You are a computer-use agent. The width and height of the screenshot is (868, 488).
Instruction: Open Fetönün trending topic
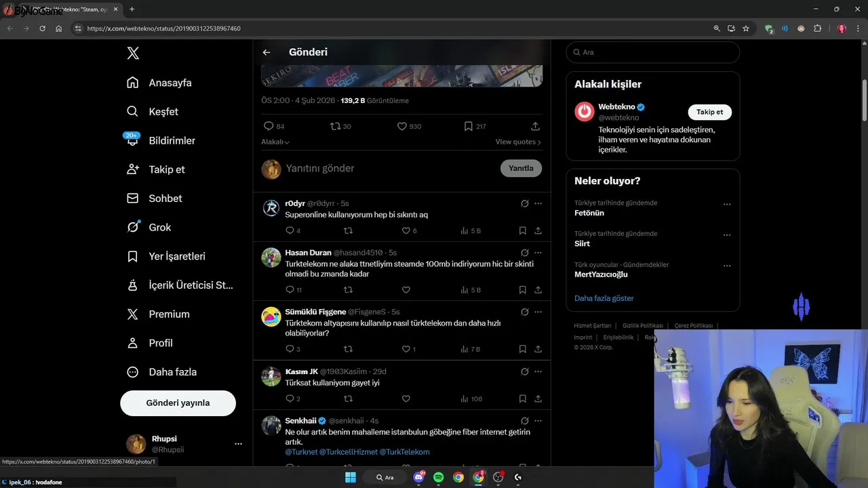589,213
